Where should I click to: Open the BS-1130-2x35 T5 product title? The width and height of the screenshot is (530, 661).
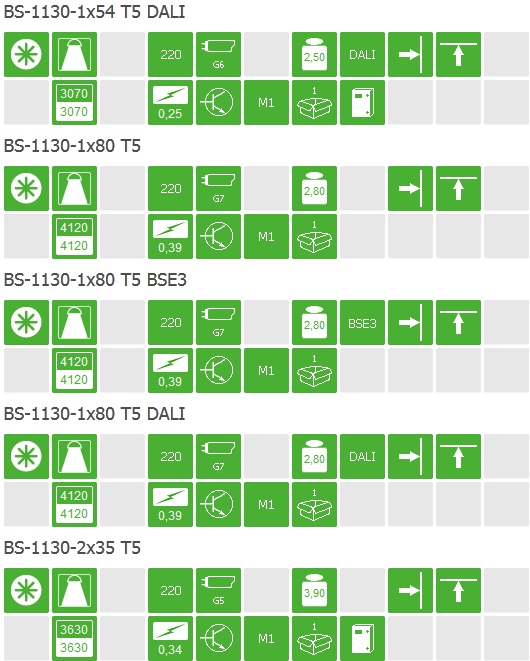72,548
